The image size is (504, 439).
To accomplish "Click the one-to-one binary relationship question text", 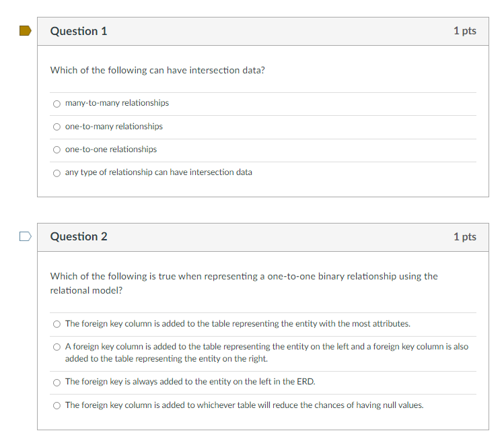I will point(244,283).
